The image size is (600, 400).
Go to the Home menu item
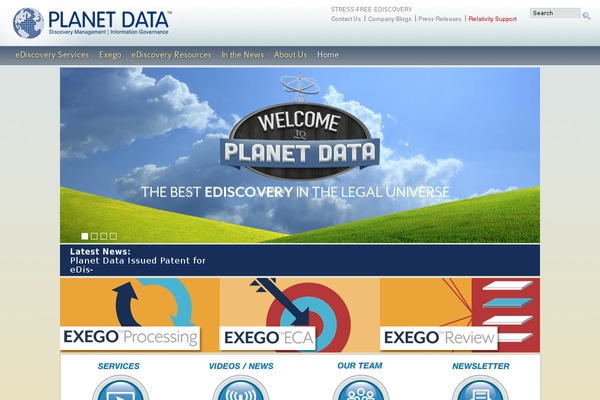[x=328, y=55]
